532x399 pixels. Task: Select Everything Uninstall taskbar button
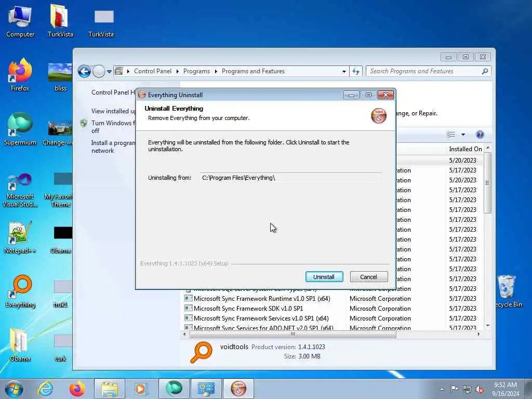(238, 389)
